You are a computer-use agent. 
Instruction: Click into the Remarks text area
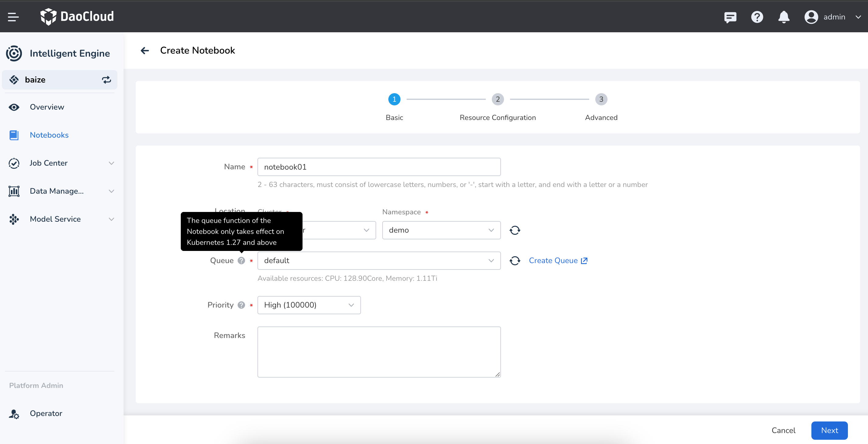[379, 352]
